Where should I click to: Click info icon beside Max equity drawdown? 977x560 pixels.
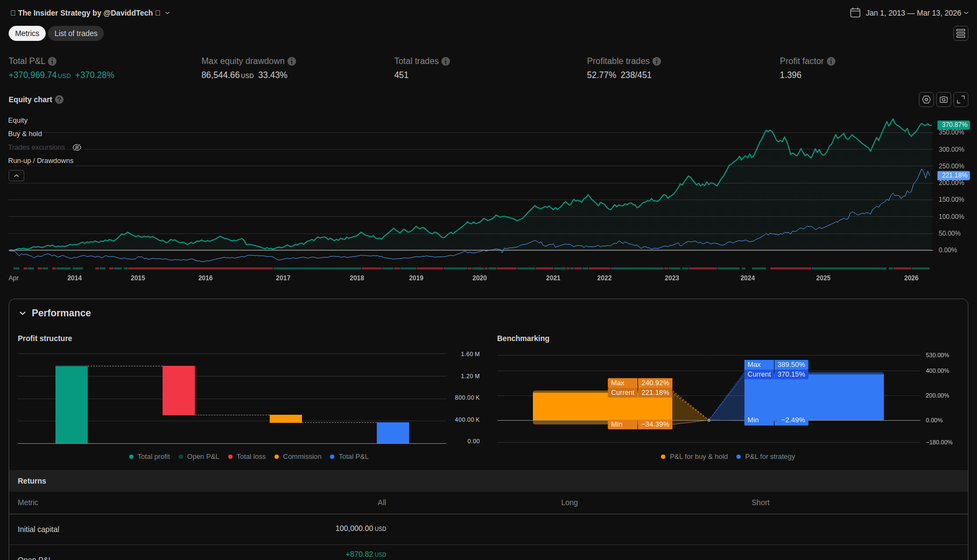pyautogui.click(x=292, y=61)
